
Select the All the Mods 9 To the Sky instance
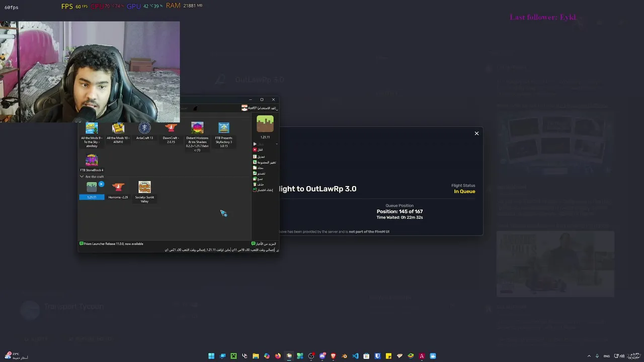point(92,135)
